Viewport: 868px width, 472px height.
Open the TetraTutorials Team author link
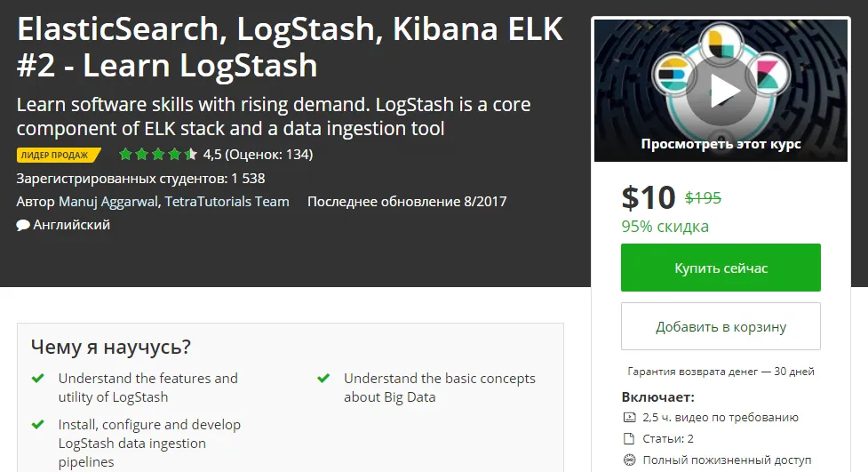[227, 202]
